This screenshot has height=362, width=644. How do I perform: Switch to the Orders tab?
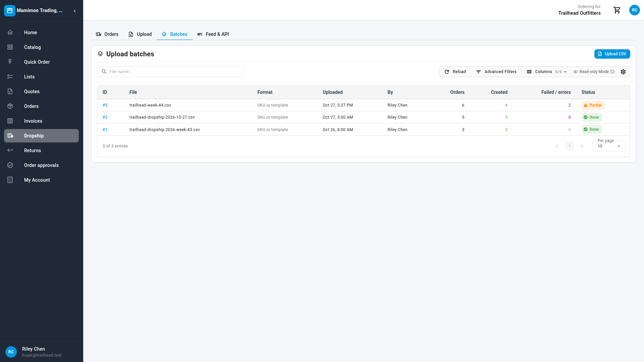click(x=107, y=34)
